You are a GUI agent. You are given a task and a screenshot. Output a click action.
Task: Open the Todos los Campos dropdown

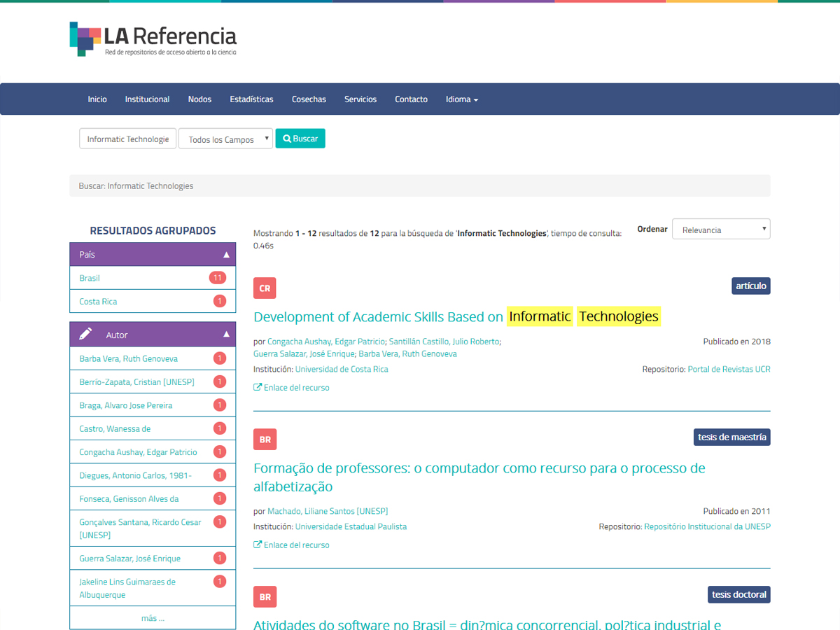point(225,139)
